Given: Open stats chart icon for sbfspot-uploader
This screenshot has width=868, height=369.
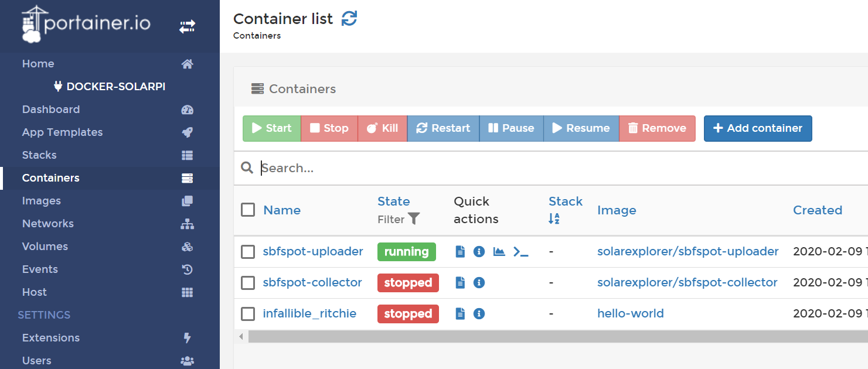Looking at the screenshot, I should click(x=499, y=252).
